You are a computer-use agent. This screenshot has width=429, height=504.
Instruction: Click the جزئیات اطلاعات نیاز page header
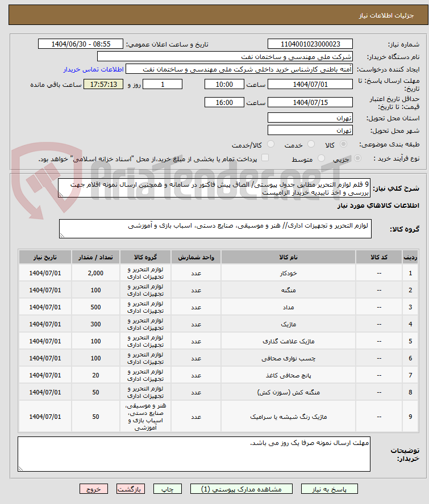tap(218, 15)
